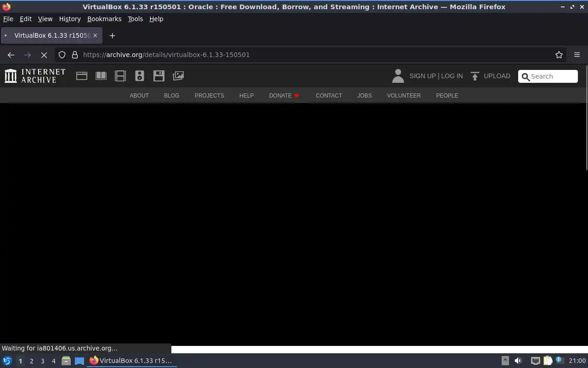
Task: Switch to workspace 1
Action: click(20, 361)
